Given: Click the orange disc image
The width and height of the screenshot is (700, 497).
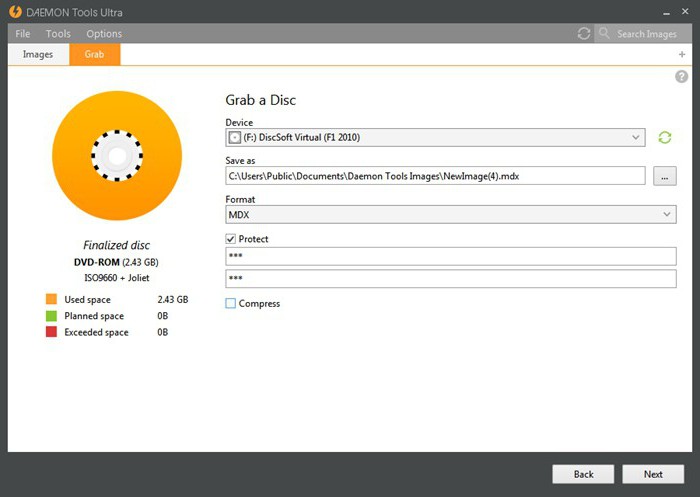Looking at the screenshot, I should coord(117,155).
